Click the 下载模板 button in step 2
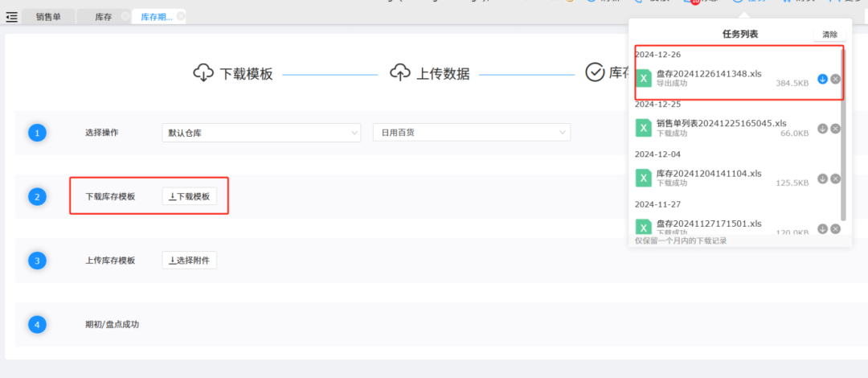Viewport: 868px width, 378px height. 190,196
